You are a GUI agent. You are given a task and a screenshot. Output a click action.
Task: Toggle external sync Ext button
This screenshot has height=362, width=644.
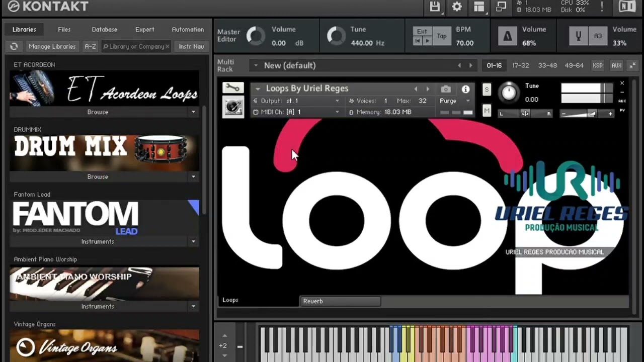(x=422, y=31)
